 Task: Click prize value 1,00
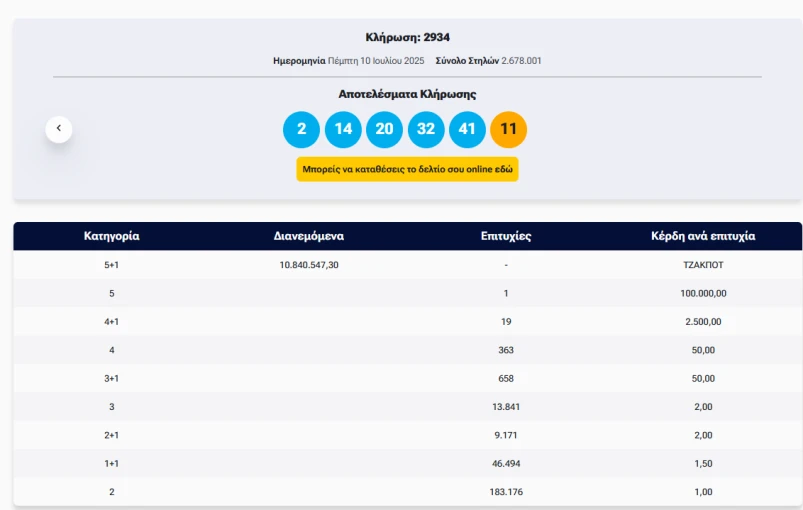tap(703, 492)
